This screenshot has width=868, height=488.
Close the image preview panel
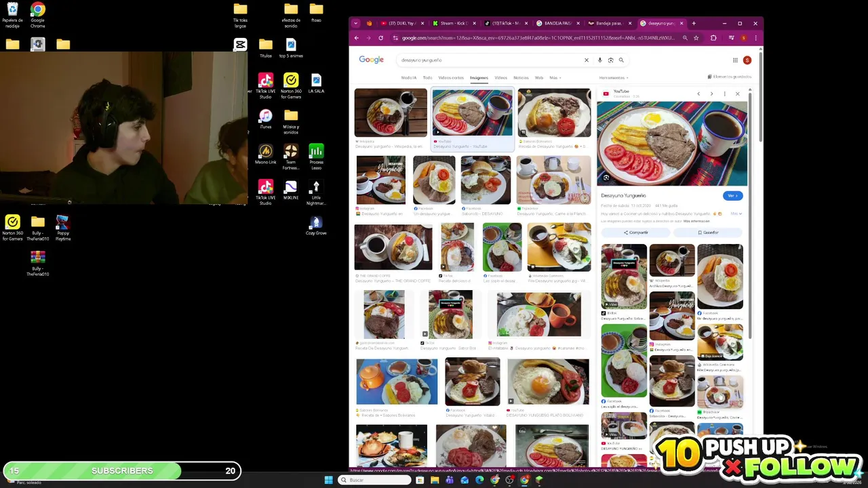coord(737,94)
